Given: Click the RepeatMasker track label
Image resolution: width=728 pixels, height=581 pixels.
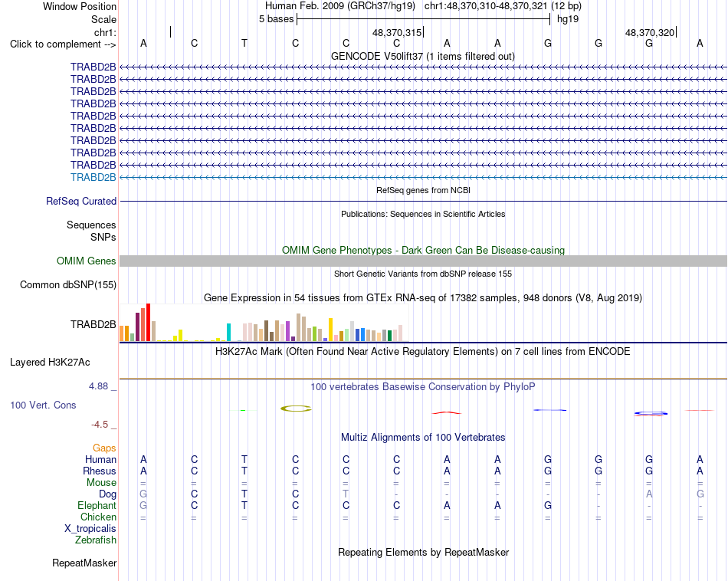Looking at the screenshot, I should 84,563.
